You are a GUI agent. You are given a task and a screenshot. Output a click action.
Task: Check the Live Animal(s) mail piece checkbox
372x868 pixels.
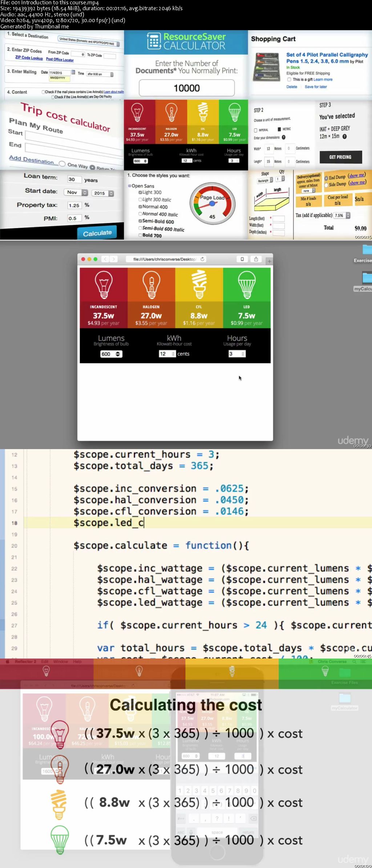(x=43, y=92)
